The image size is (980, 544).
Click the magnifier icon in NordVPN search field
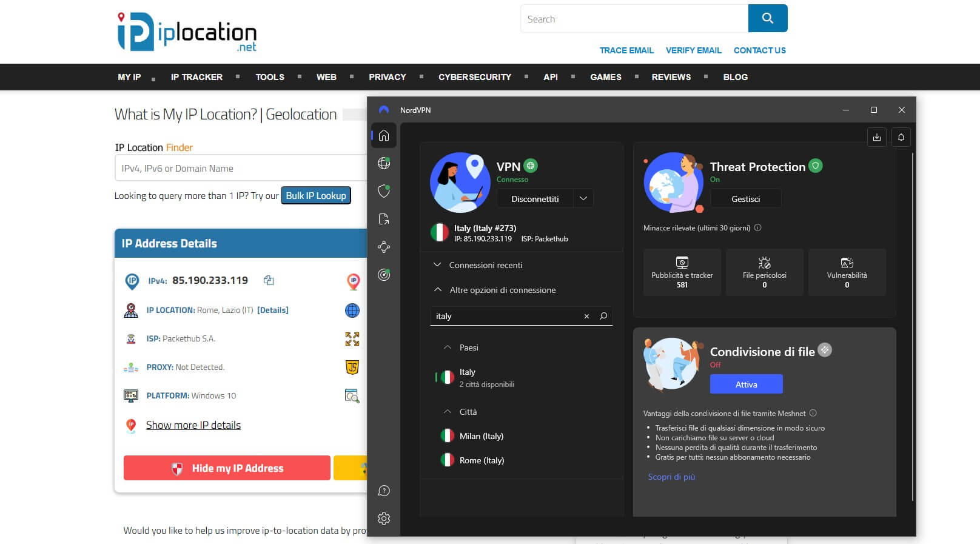pyautogui.click(x=603, y=316)
